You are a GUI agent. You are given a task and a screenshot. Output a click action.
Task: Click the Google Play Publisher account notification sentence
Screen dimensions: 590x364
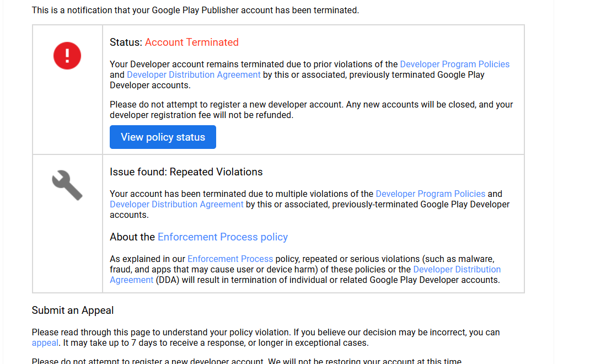(x=195, y=10)
